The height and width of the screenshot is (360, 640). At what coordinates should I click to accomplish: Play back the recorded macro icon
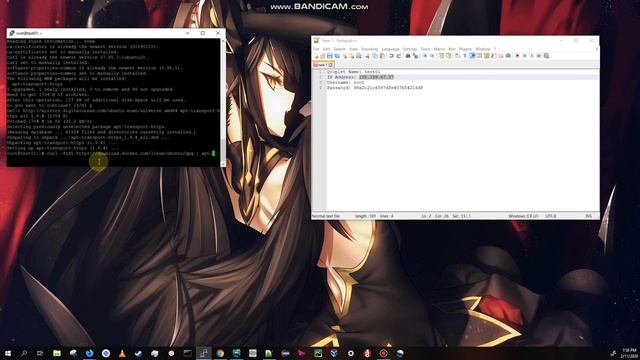(x=532, y=56)
